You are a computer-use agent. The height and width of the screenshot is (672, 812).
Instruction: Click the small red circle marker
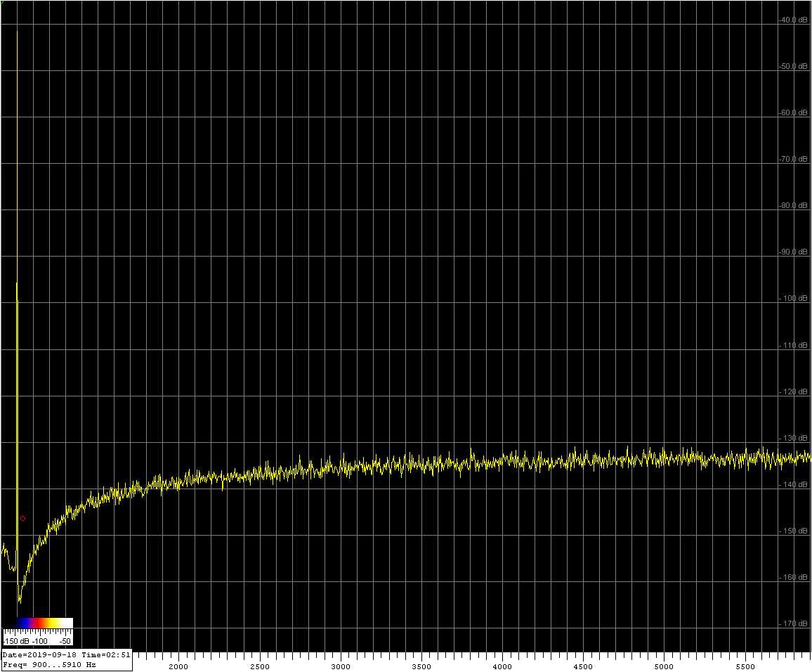pos(22,518)
